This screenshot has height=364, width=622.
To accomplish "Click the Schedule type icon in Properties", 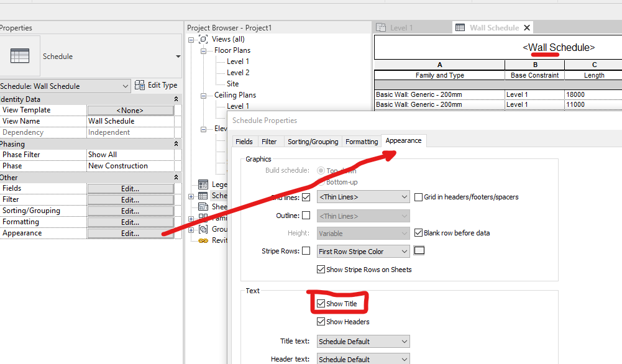I will (x=20, y=56).
